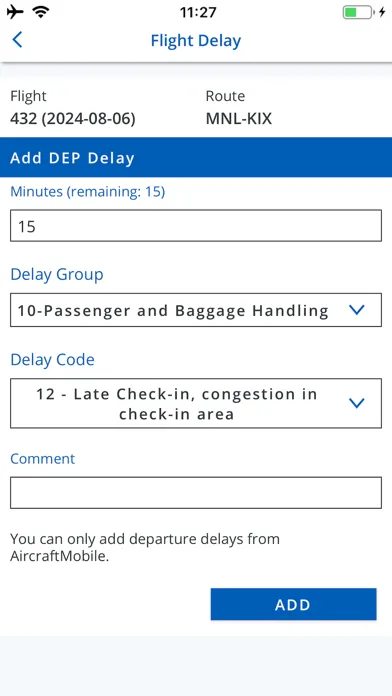Screen dimensions: 392x696
Task: Tap the Minutes (remaining: 15) label
Action: (87, 192)
